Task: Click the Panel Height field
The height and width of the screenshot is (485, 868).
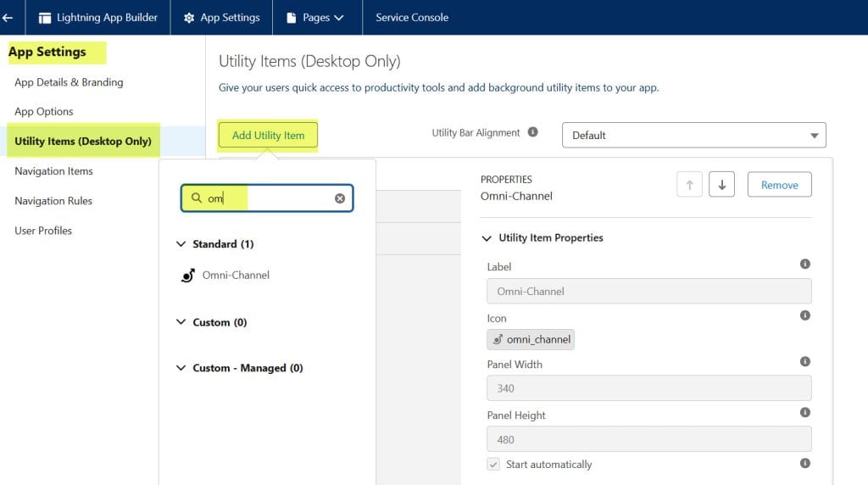Action: 648,439
